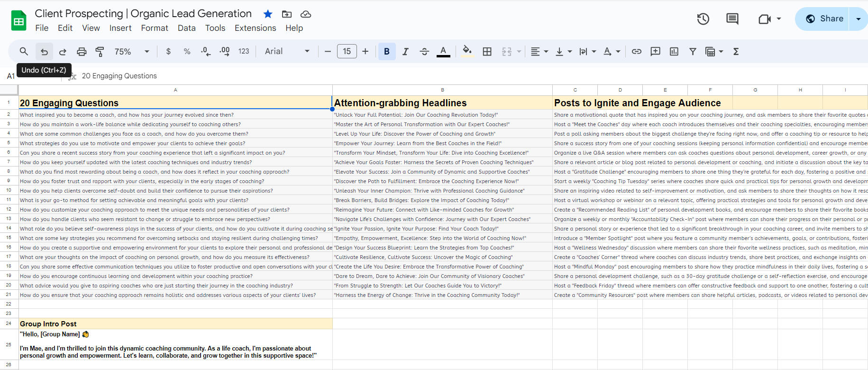
Task: Print the spreadsheet
Action: (82, 51)
